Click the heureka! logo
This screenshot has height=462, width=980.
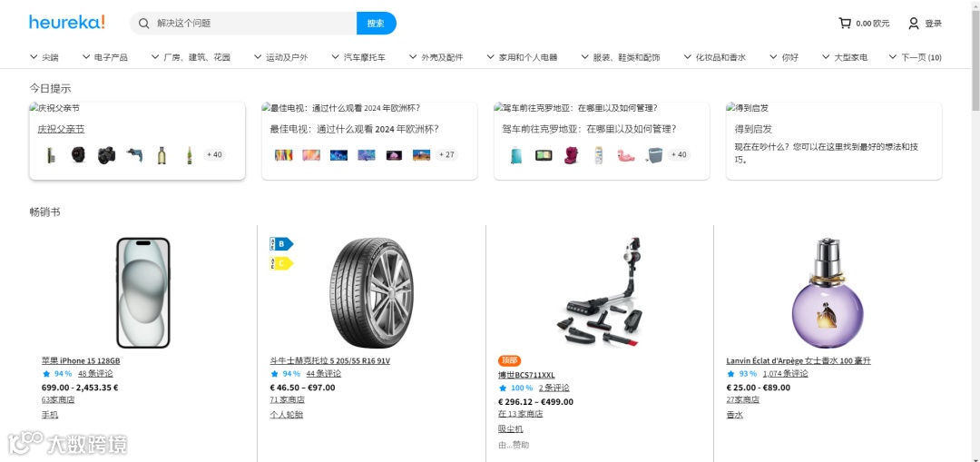(x=67, y=23)
